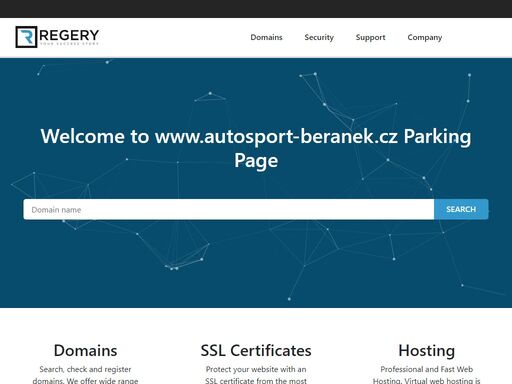The image size is (512, 384).
Task: Focus the Domain name input field
Action: 229,209
